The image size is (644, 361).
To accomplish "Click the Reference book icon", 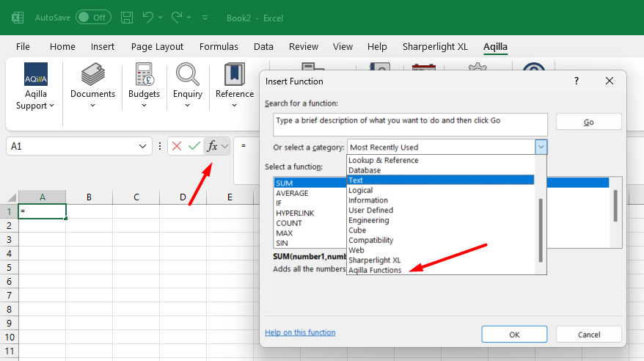I will click(x=235, y=75).
